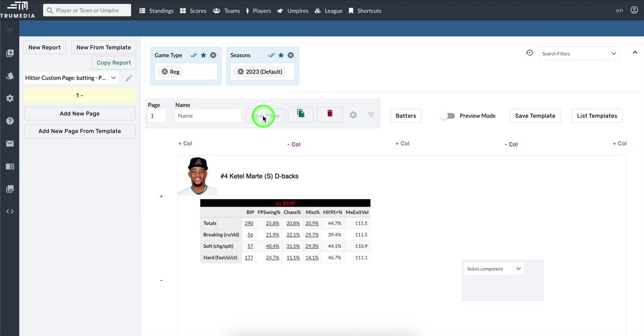This screenshot has width=644, height=336.
Task: Remove the 2023 (Default) chip
Action: (x=241, y=72)
